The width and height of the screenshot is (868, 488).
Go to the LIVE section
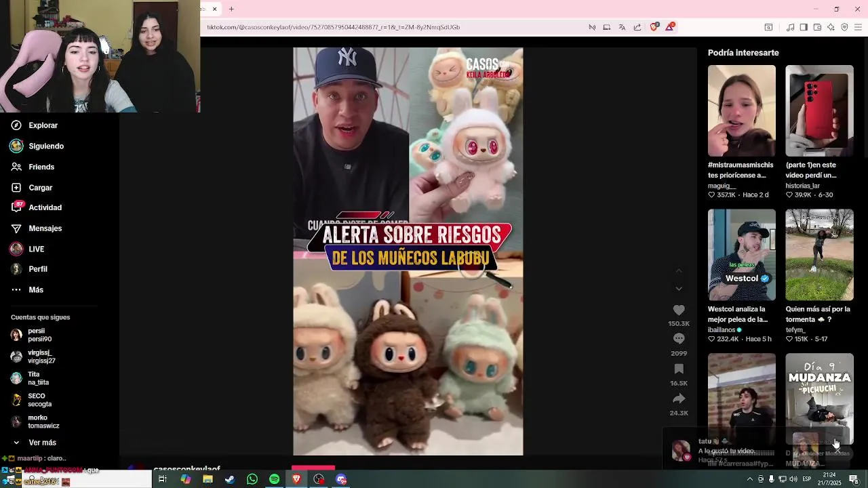pos(27,249)
